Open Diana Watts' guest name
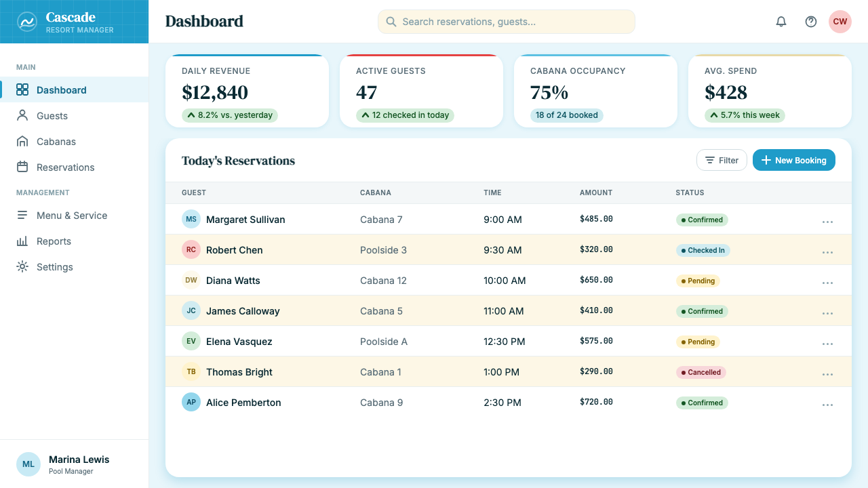Screen dimensions: 868x488 point(233,281)
